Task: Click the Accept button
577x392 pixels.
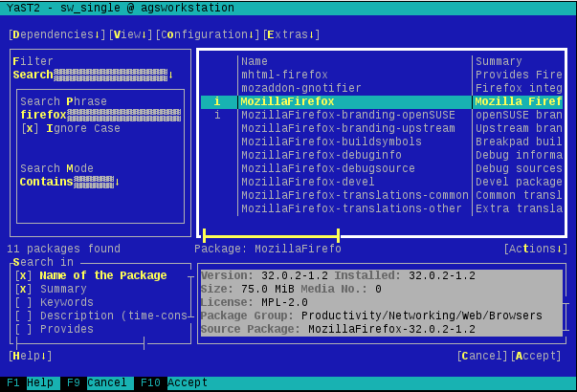Action: [536, 356]
